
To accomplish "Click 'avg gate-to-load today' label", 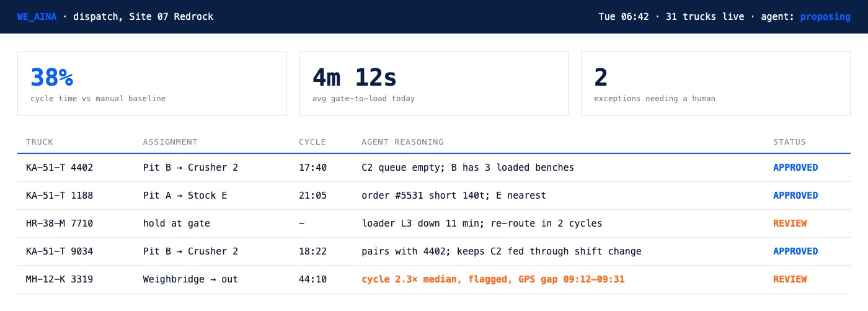I will (364, 99).
